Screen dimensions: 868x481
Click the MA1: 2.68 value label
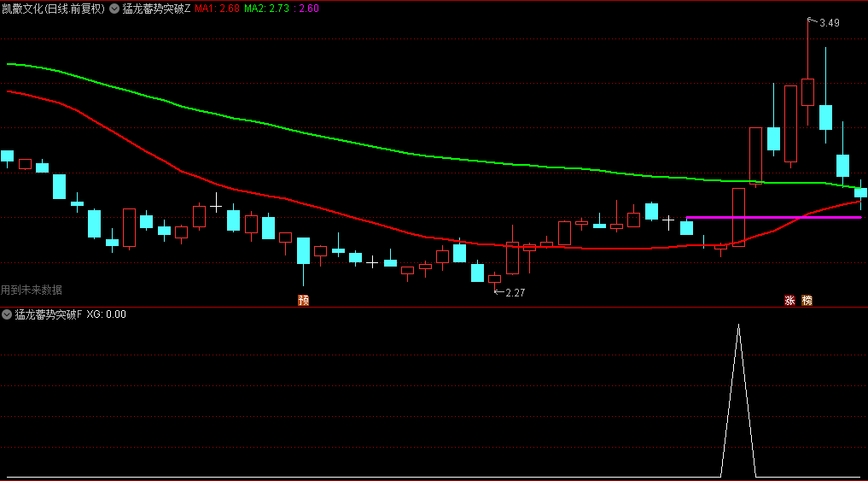click(x=217, y=9)
